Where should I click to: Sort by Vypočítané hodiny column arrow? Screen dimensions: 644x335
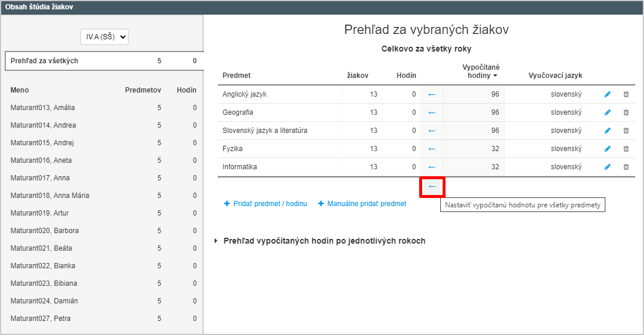point(495,76)
